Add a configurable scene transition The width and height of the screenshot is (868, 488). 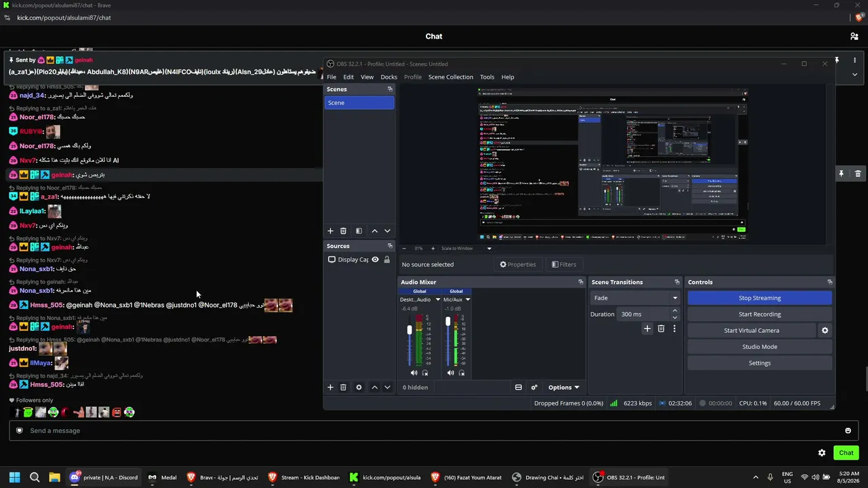pos(647,329)
